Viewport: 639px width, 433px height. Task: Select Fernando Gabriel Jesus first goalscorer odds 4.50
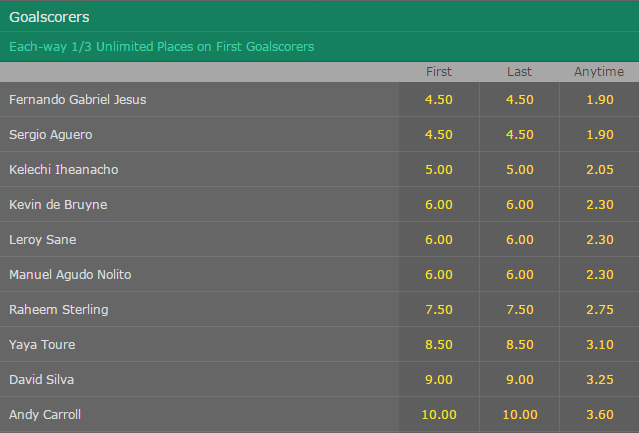[x=439, y=99]
